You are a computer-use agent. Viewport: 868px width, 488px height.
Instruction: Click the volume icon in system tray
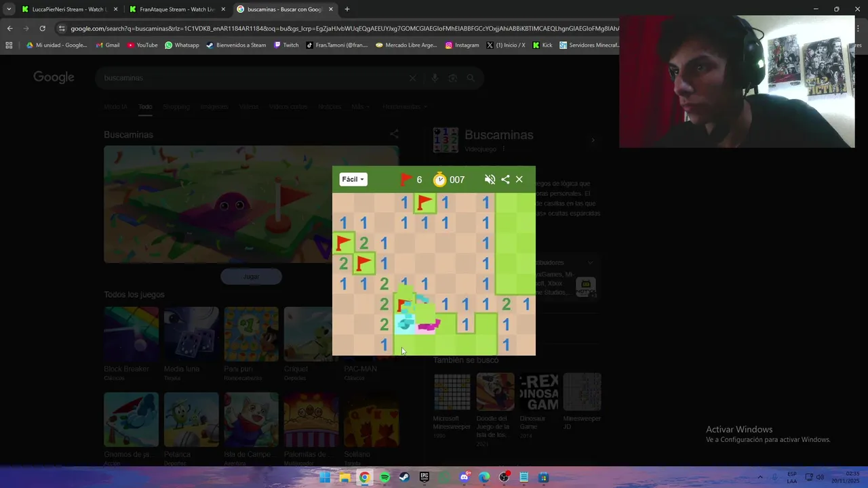point(820,477)
